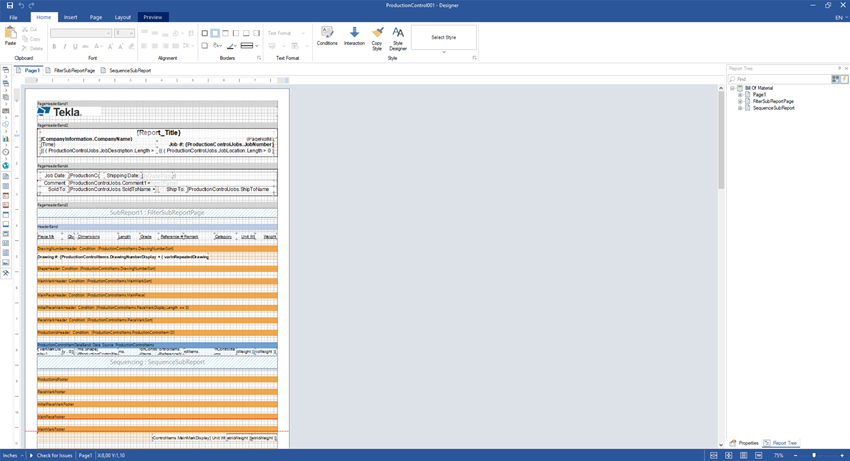This screenshot has height=461, width=850.
Task: Click the Save icon in title bar
Action: 10,5
